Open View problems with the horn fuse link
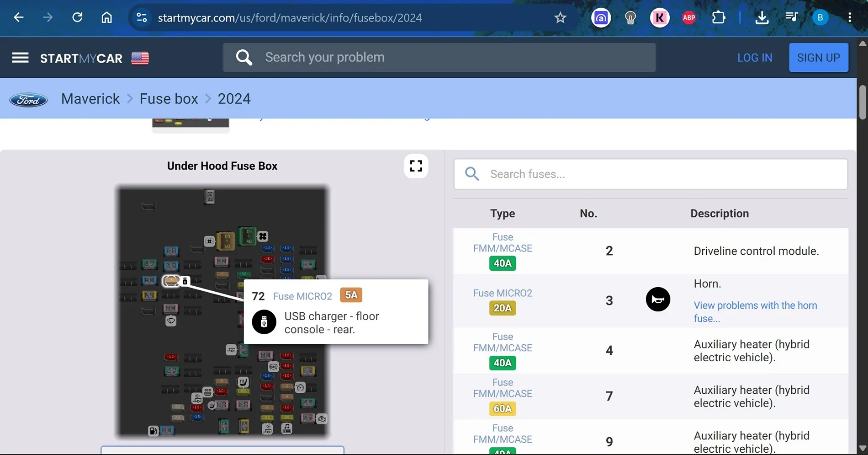The width and height of the screenshot is (868, 455). (756, 312)
